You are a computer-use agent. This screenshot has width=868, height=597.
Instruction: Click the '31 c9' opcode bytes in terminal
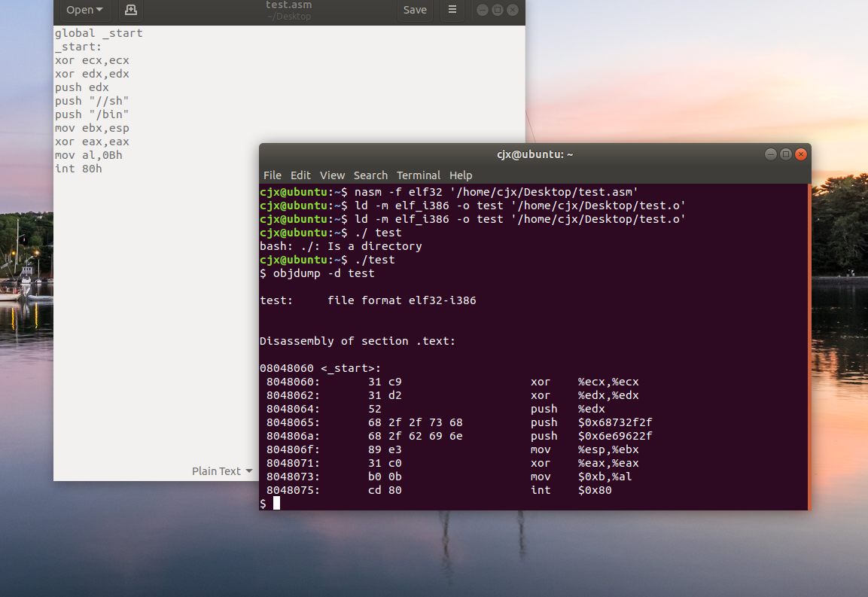385,382
